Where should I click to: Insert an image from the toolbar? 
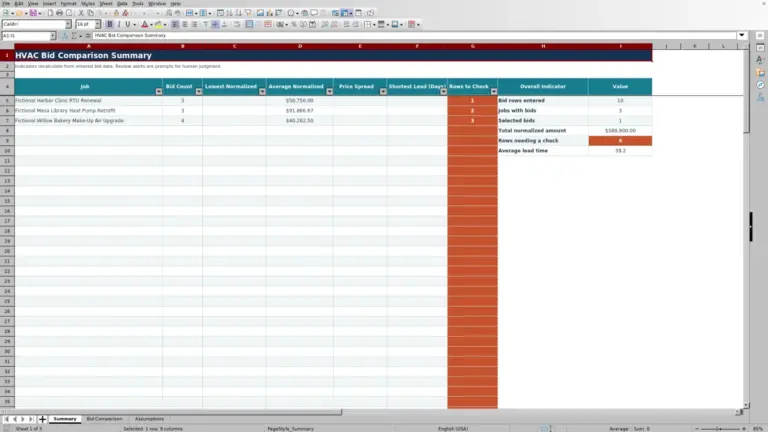click(x=260, y=13)
